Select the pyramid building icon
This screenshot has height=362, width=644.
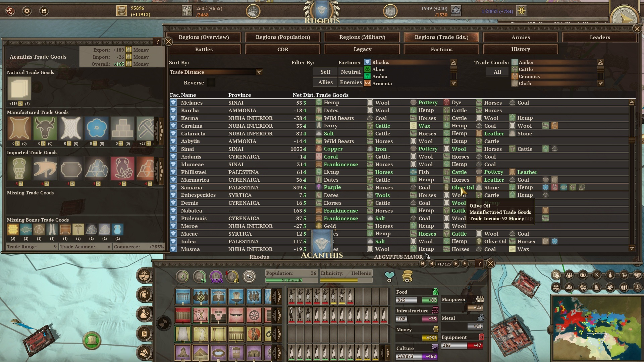201,353
